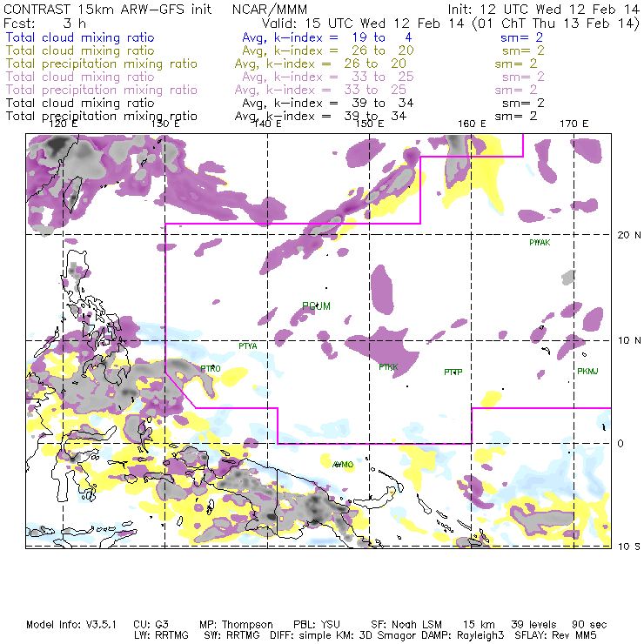This screenshot has width=644, height=644.
Task: Click the "150 E" longitude label
Action: pyautogui.click(x=370, y=124)
